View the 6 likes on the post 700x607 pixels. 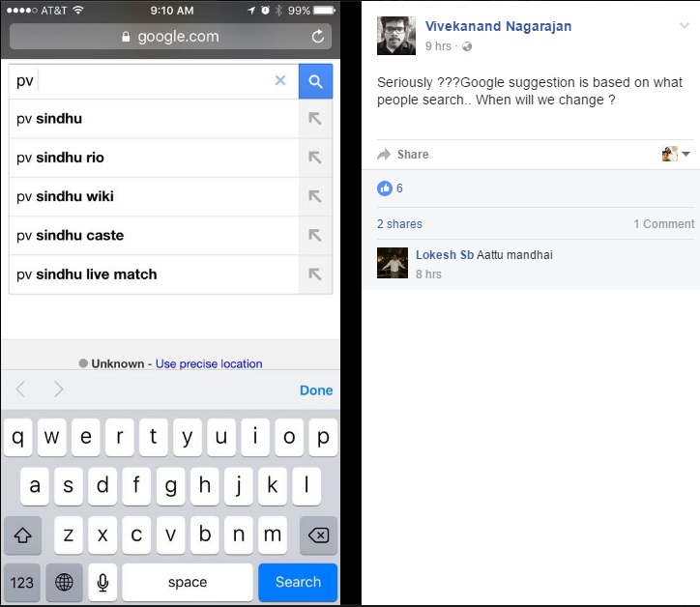coord(391,188)
